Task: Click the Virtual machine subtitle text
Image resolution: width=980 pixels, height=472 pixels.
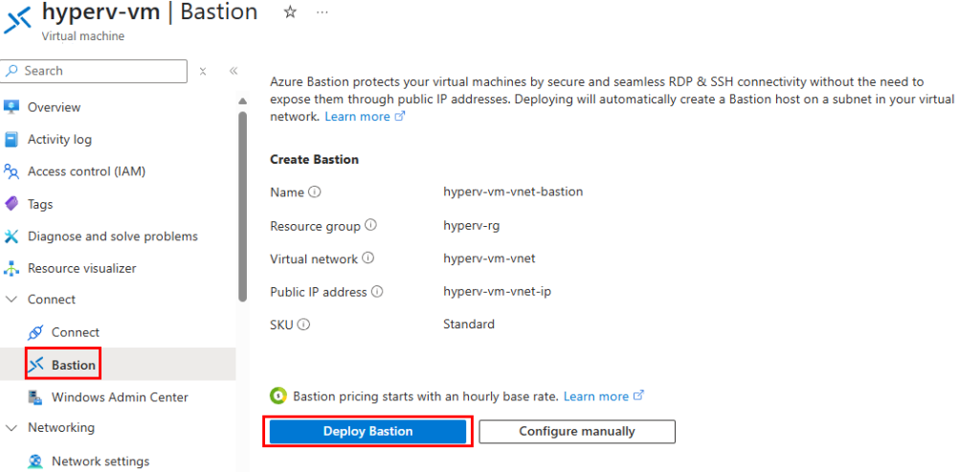Action: (x=83, y=36)
